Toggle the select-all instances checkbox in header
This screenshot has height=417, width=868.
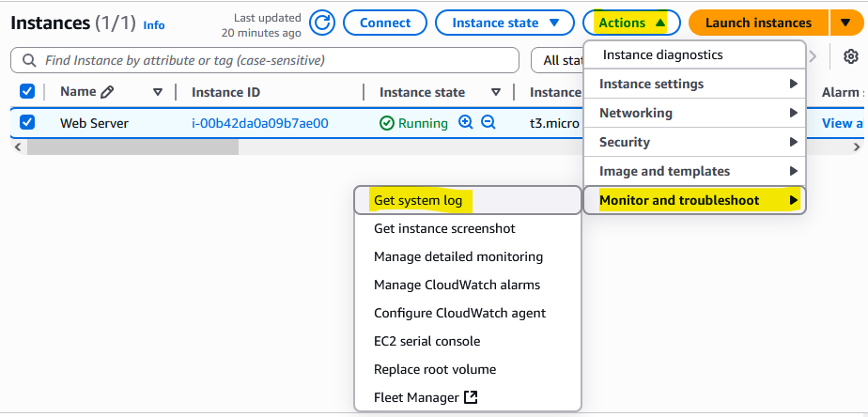[27, 91]
